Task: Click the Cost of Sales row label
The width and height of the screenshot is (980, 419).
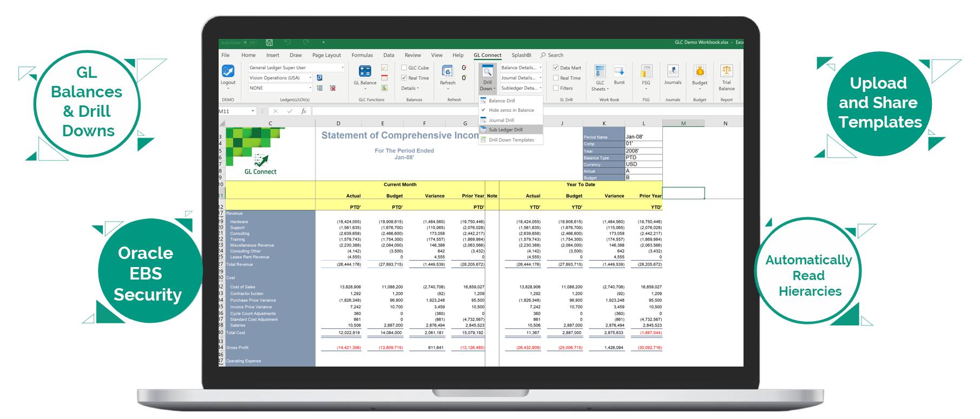Action: 242,287
